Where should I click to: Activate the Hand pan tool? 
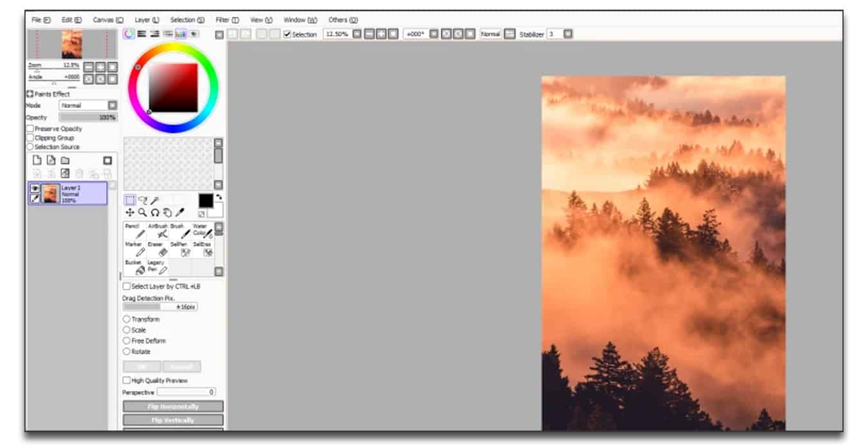(x=167, y=212)
